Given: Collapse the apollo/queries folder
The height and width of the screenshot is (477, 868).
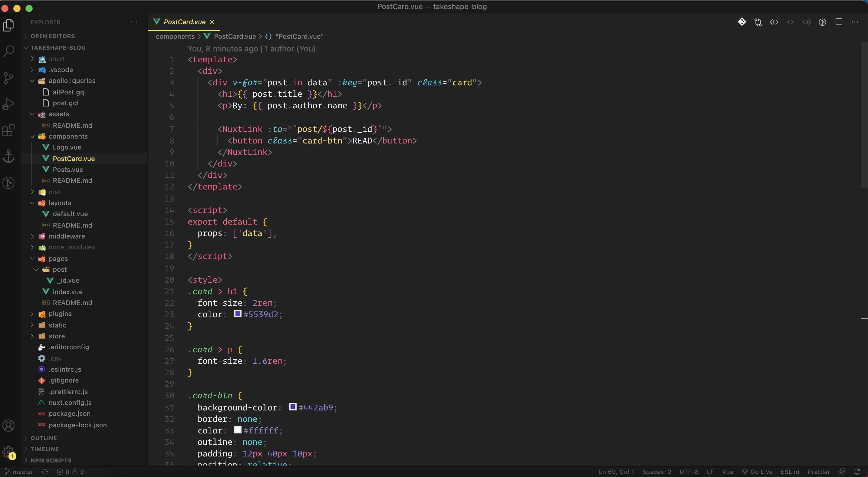Looking at the screenshot, I should pyautogui.click(x=72, y=81).
